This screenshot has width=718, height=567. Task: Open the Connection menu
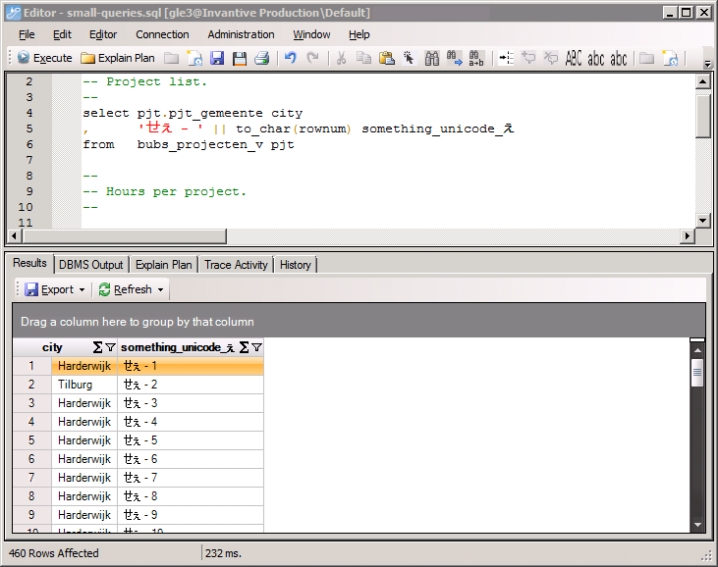pos(162,34)
